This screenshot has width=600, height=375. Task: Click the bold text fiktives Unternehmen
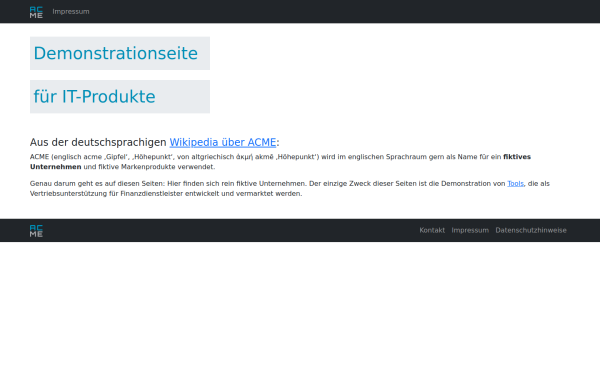[x=517, y=157]
